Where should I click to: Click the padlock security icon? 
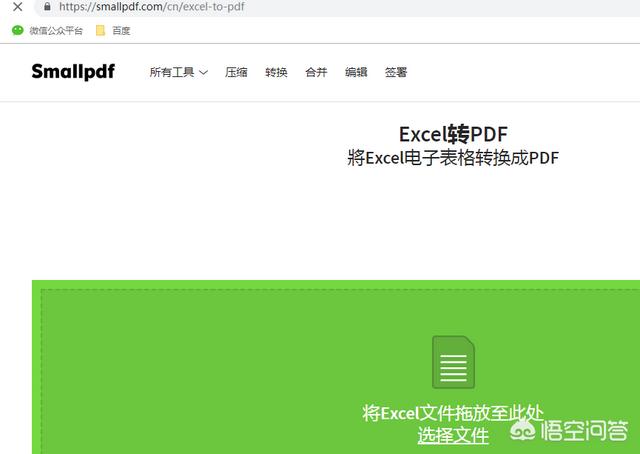(47, 7)
